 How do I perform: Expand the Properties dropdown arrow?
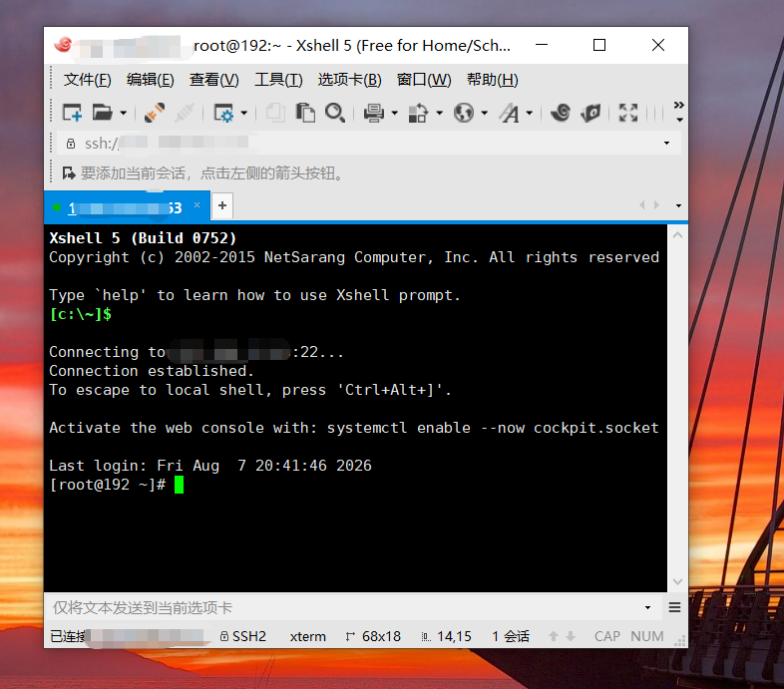coord(244,114)
